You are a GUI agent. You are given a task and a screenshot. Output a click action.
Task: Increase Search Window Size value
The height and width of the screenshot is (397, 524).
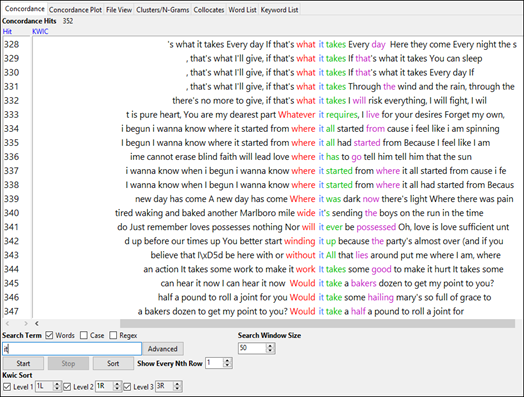[x=270, y=346]
